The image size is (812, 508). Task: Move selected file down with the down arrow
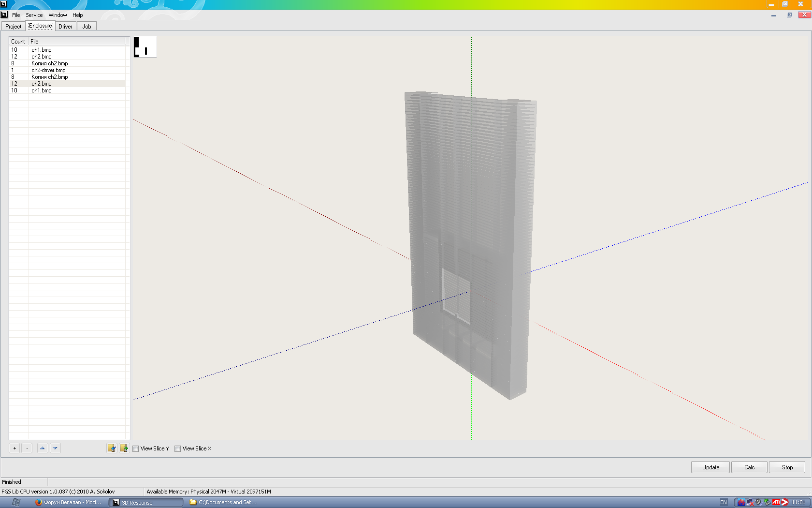(55, 448)
